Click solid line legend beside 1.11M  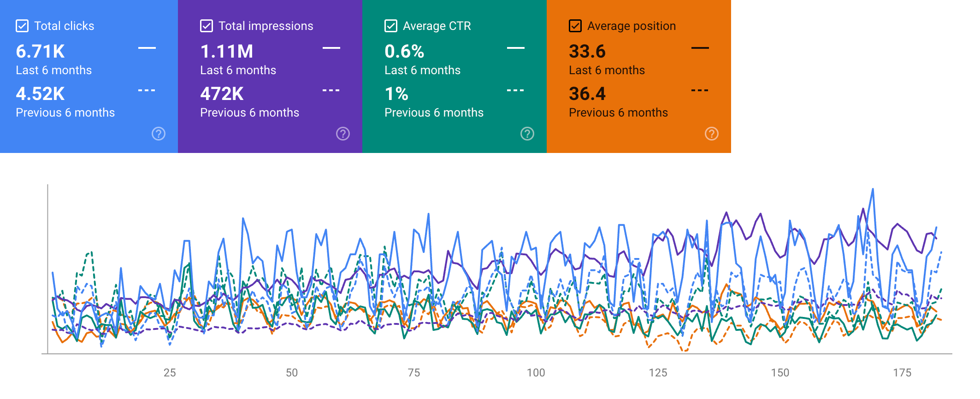click(x=331, y=47)
